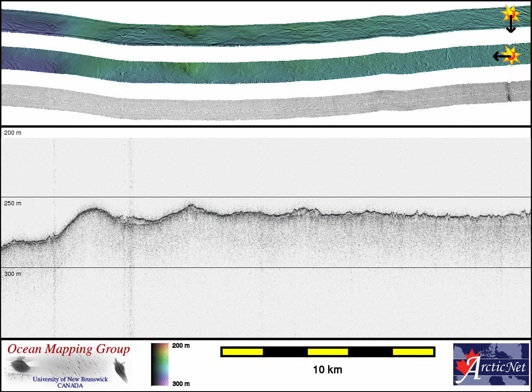The width and height of the screenshot is (532, 392).
Task: Click the 200 m depth label in profile
Action: [x=13, y=133]
